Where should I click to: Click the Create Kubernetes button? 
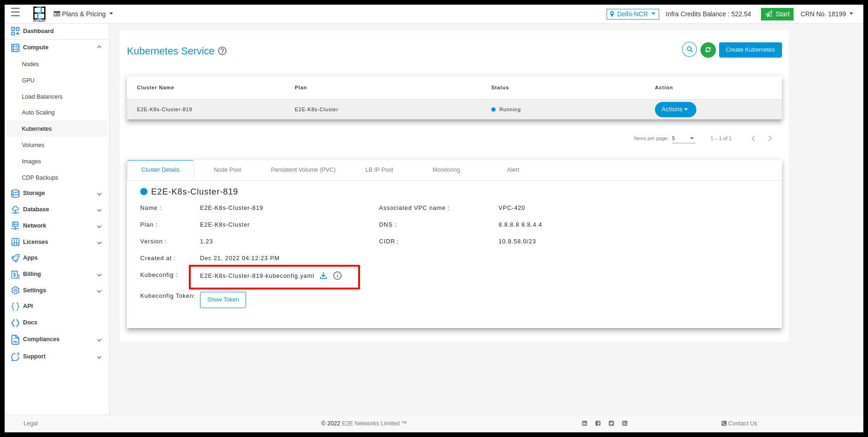pyautogui.click(x=750, y=50)
